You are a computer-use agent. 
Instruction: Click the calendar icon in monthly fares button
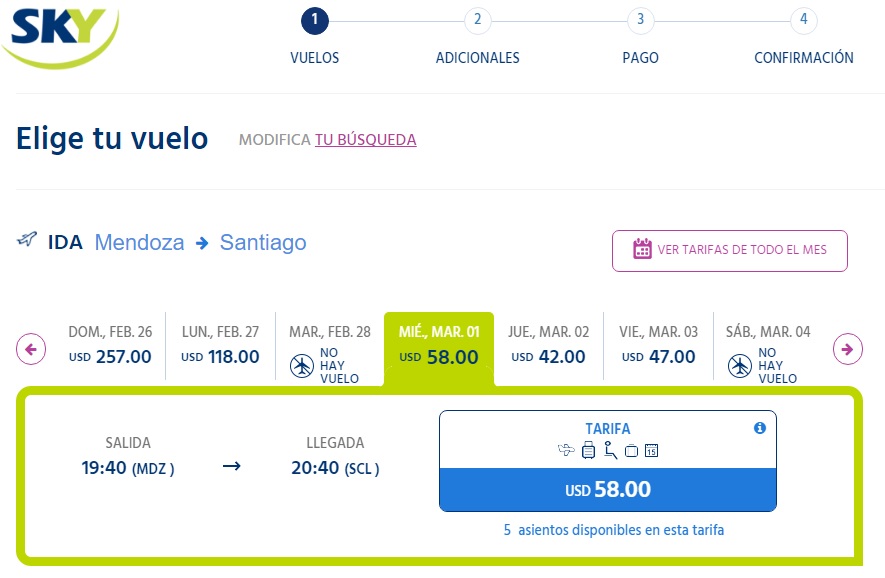click(x=642, y=249)
